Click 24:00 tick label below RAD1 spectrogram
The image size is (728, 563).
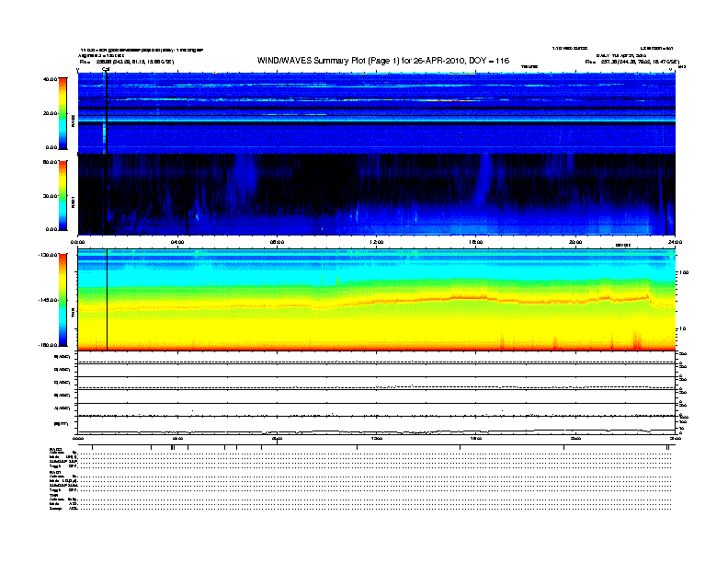point(675,242)
